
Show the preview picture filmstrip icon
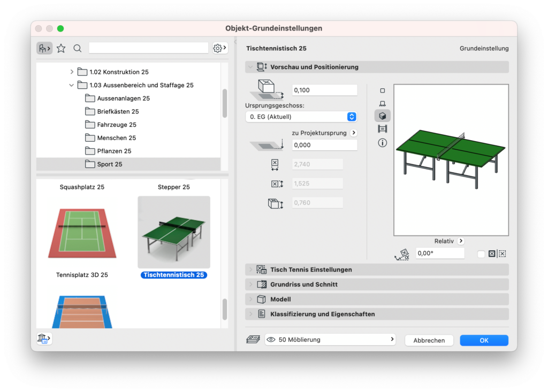tap(382, 129)
